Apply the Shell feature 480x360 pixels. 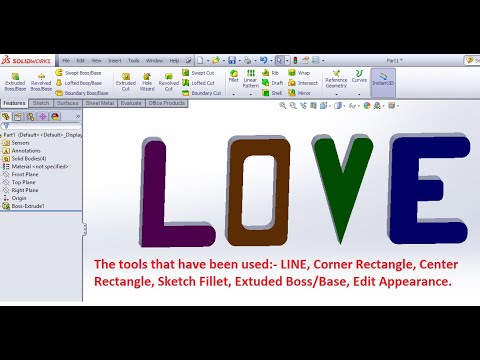coord(272,93)
